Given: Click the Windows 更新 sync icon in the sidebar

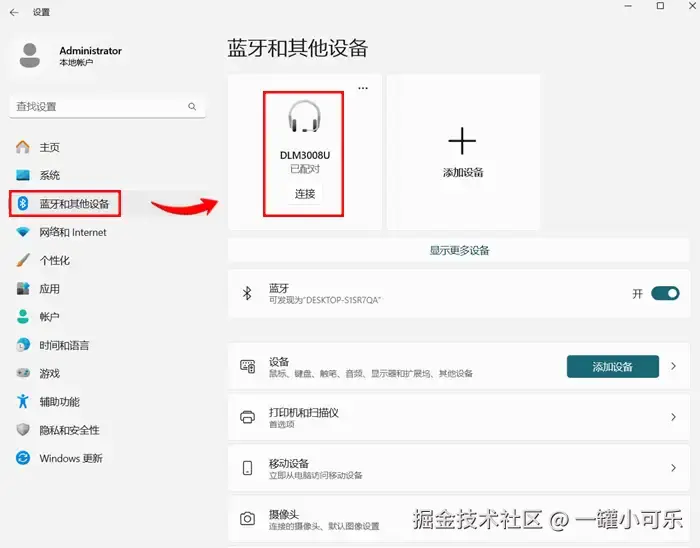Looking at the screenshot, I should (23, 458).
